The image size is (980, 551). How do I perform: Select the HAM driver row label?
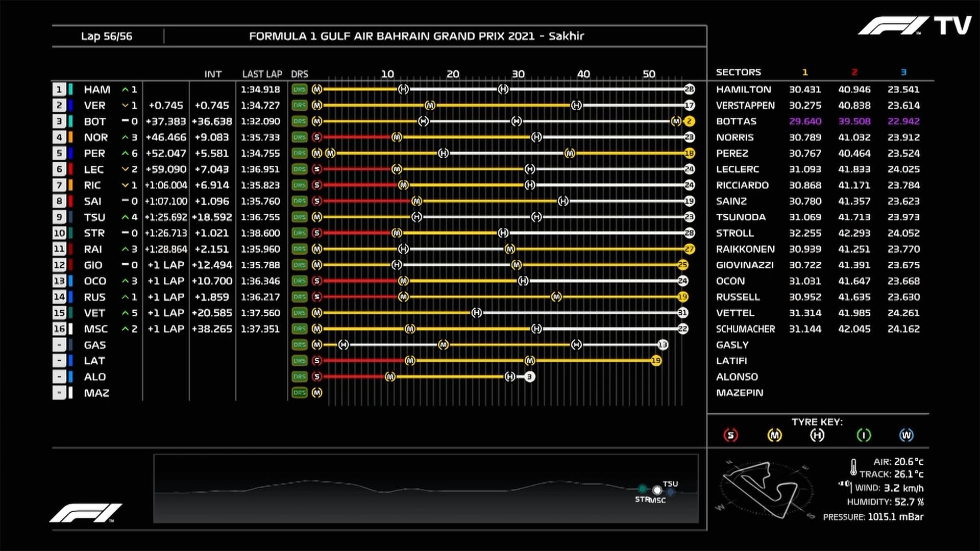click(97, 89)
